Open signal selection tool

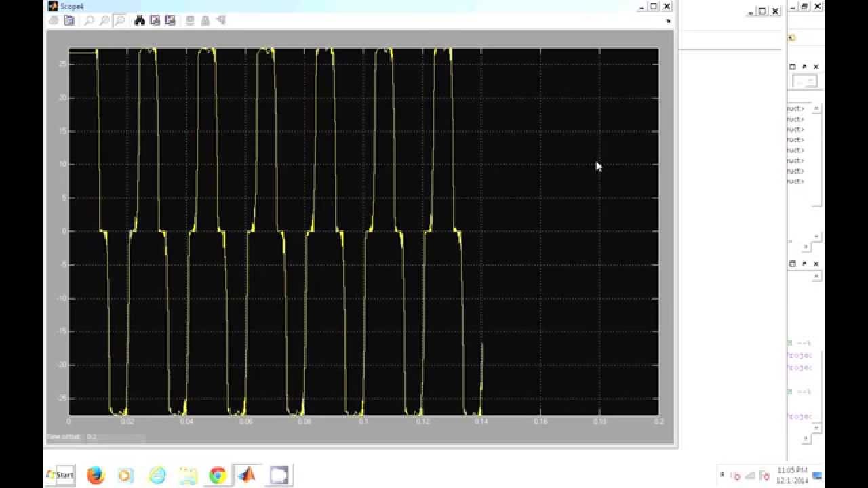tap(221, 21)
